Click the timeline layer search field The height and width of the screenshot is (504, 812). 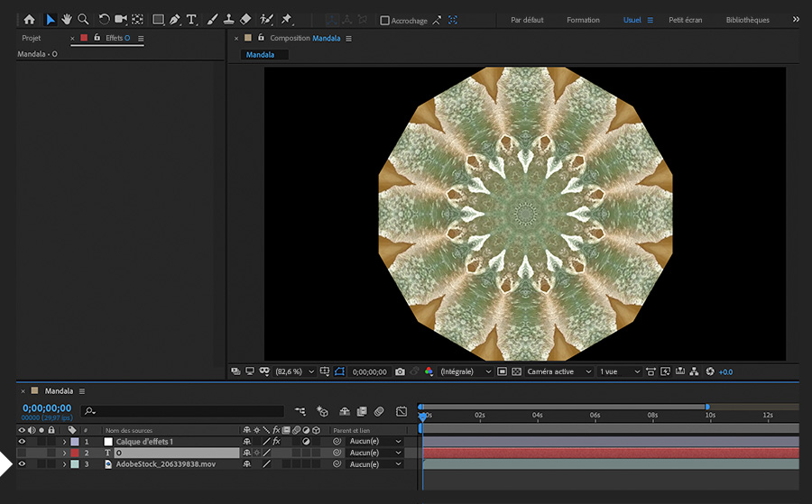[x=180, y=411]
